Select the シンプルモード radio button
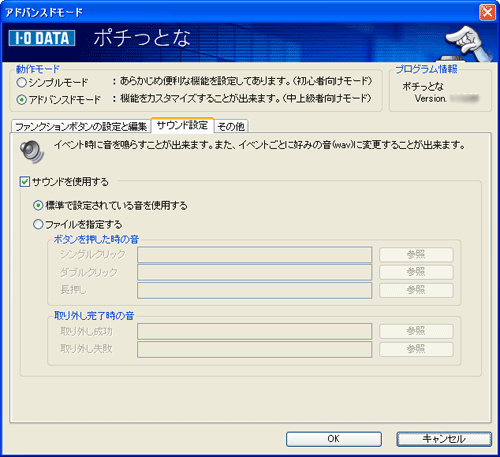 22,82
